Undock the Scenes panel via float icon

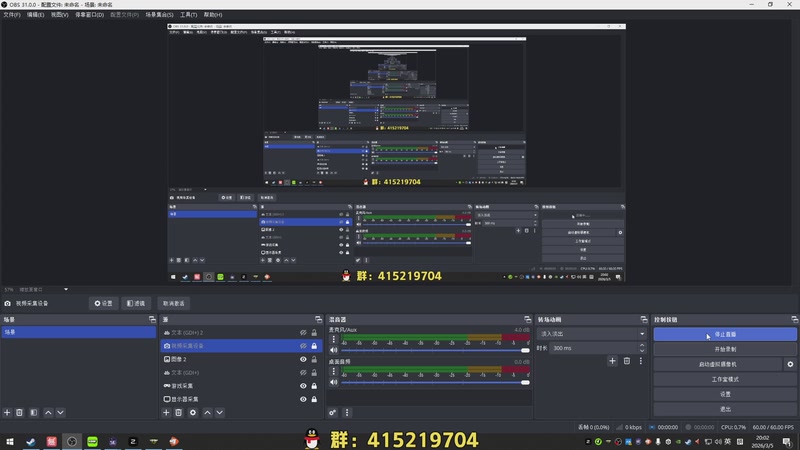tap(152, 319)
